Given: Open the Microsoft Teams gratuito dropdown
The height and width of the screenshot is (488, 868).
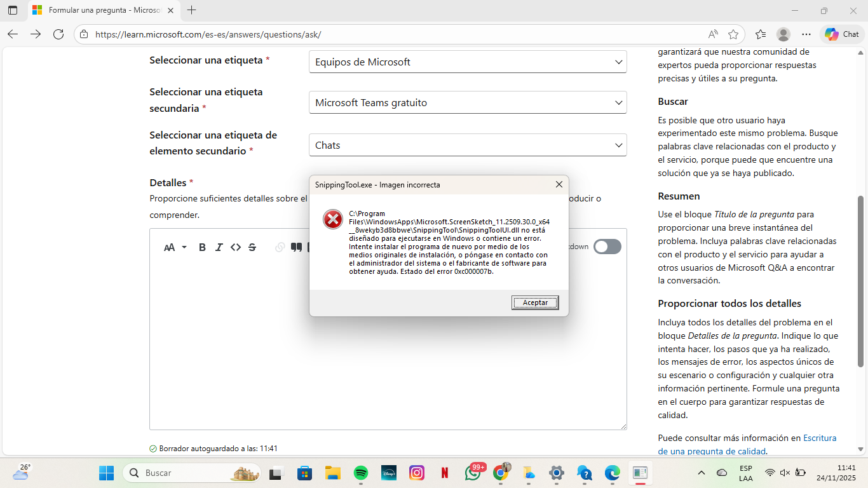Looking at the screenshot, I should [x=467, y=102].
